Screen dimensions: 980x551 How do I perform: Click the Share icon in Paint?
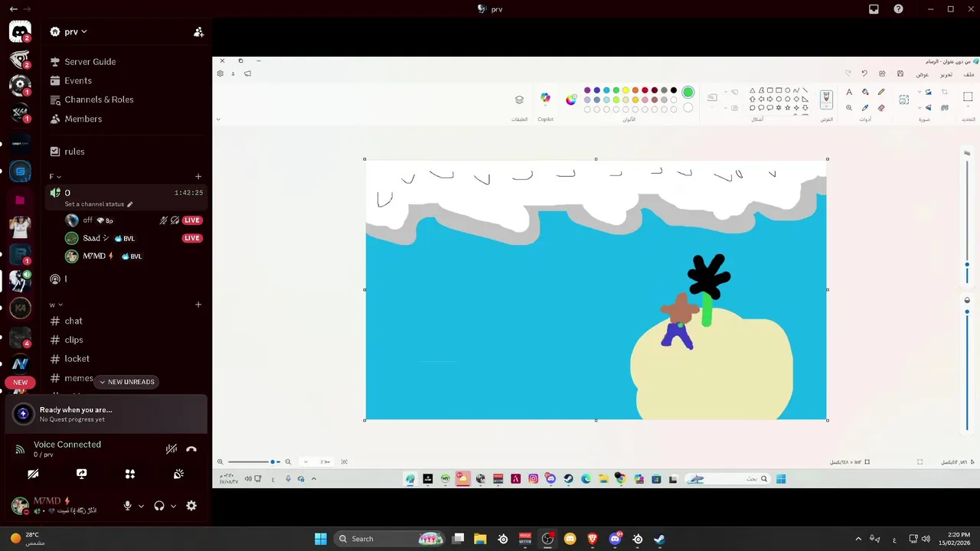[882, 73]
